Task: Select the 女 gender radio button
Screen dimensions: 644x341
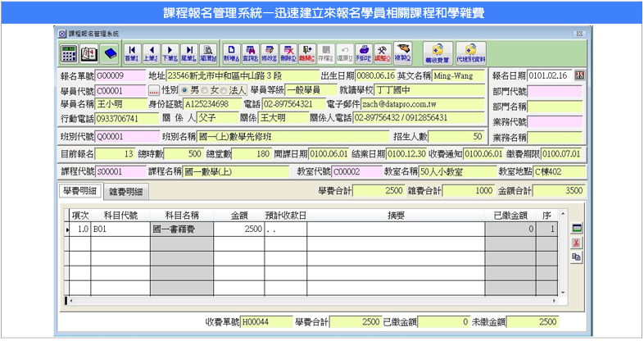Action: 205,90
